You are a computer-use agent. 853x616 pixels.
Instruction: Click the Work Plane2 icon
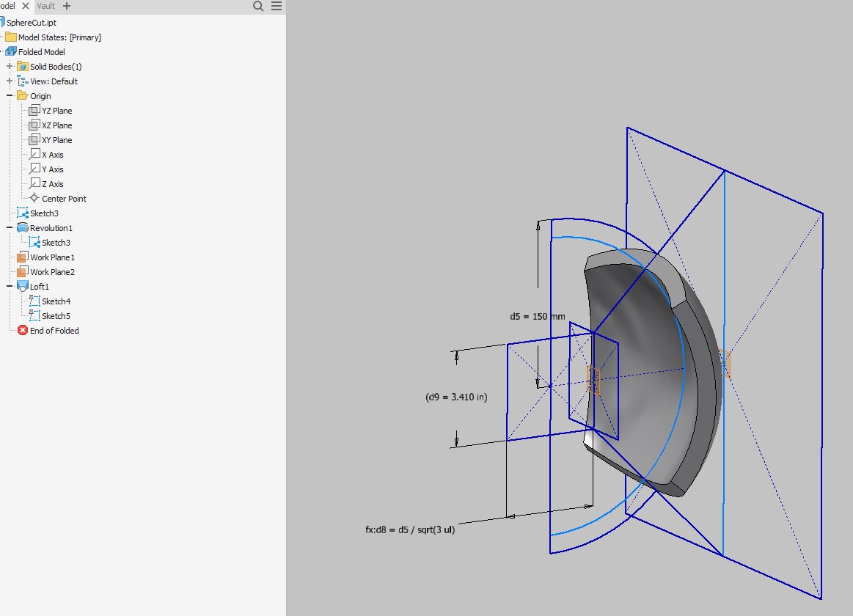[24, 271]
